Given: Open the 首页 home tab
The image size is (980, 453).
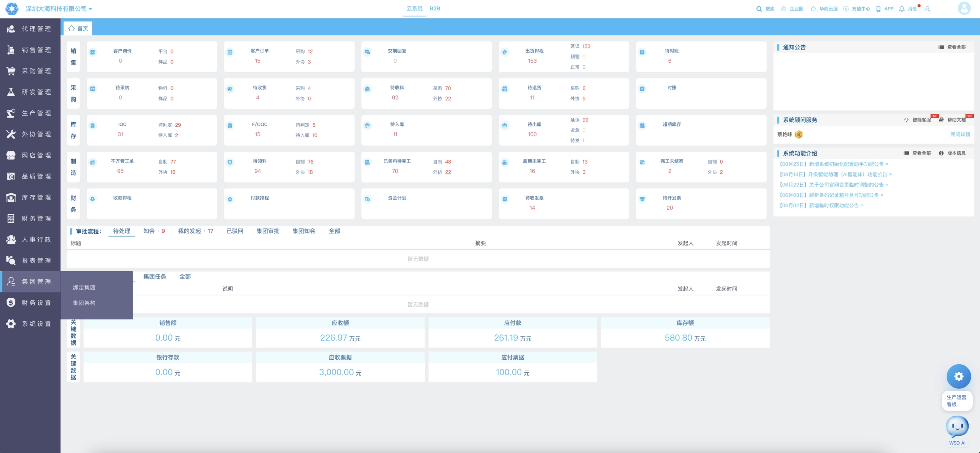Looking at the screenshot, I should 78,29.
